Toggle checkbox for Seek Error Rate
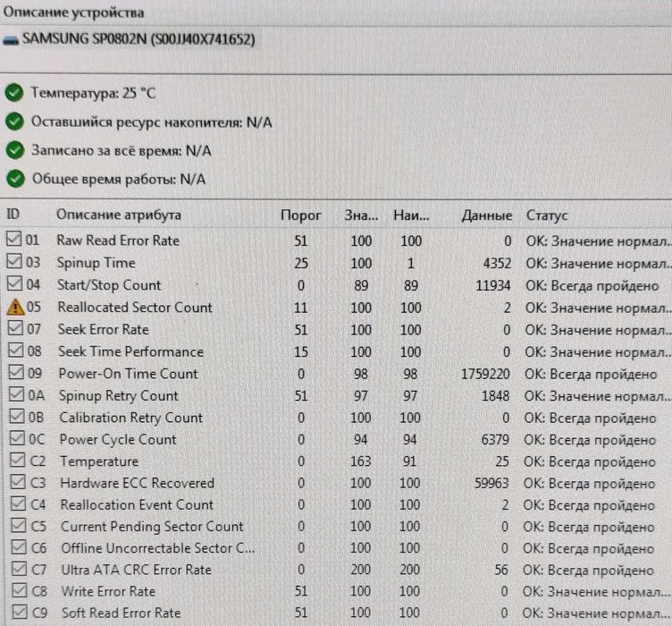The height and width of the screenshot is (626, 672). 15,327
